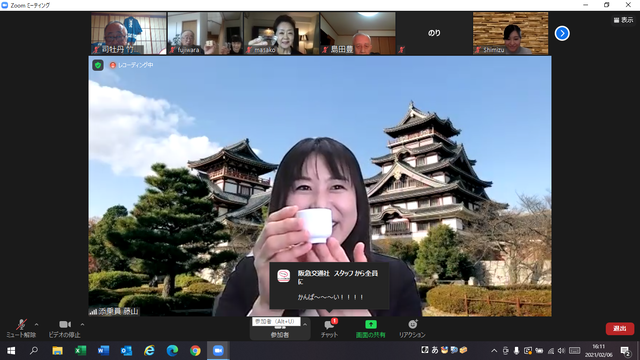Show hidden system tray icons

click(x=494, y=351)
